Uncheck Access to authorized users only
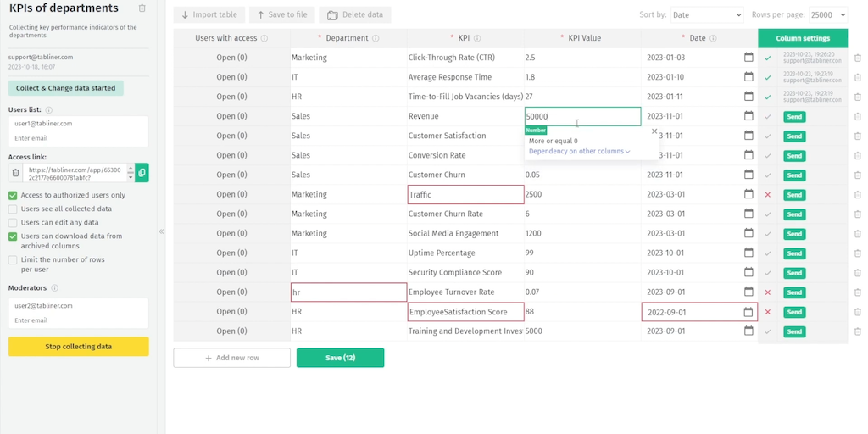868x434 pixels. tap(13, 195)
